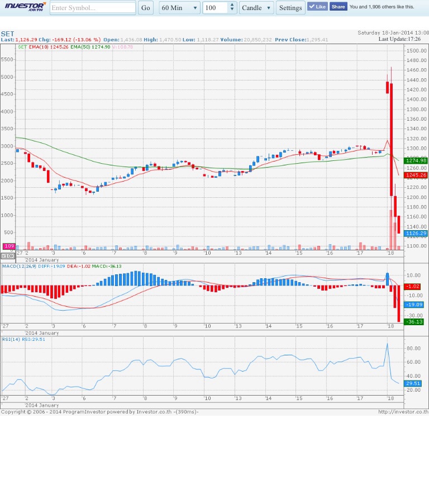Click the MACD(12,26,9) indicator label
Screen dimensions: 429x504
click(x=20, y=266)
